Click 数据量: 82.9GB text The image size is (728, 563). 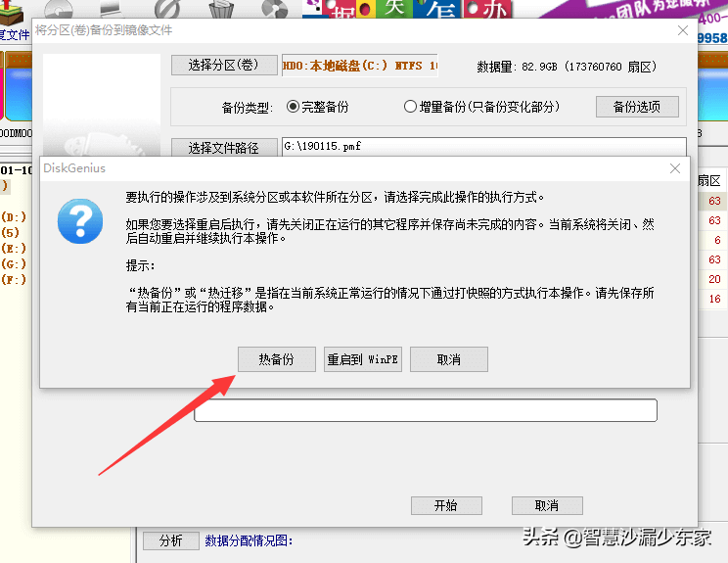[x=567, y=67]
